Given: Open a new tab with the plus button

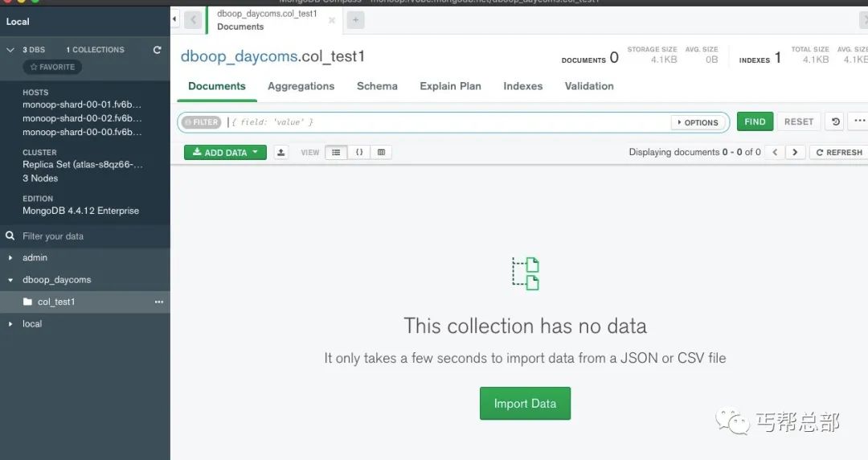Looking at the screenshot, I should pyautogui.click(x=355, y=20).
